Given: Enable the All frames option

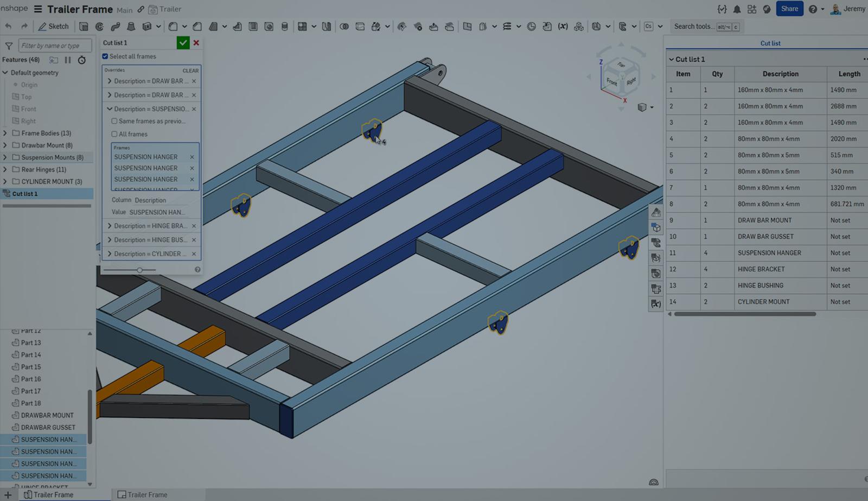Looking at the screenshot, I should click(114, 134).
